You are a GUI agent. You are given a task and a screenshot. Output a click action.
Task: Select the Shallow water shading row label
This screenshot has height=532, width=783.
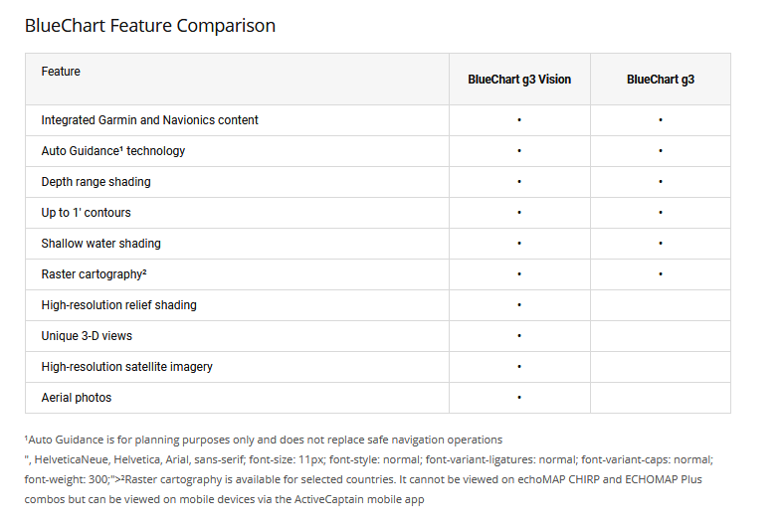point(100,244)
